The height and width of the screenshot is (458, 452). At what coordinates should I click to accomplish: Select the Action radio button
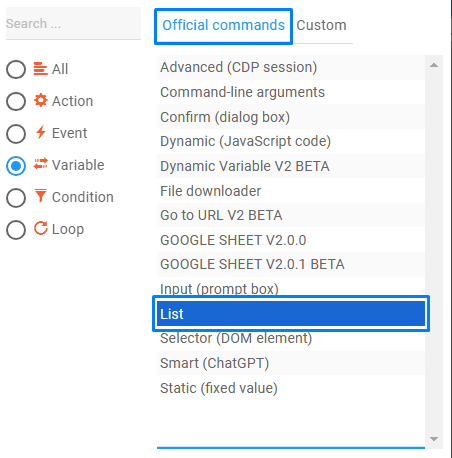click(x=16, y=101)
